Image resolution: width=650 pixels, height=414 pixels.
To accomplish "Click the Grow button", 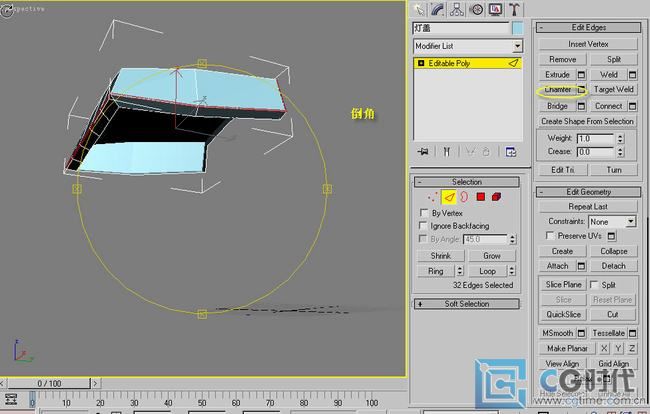I will [x=492, y=256].
